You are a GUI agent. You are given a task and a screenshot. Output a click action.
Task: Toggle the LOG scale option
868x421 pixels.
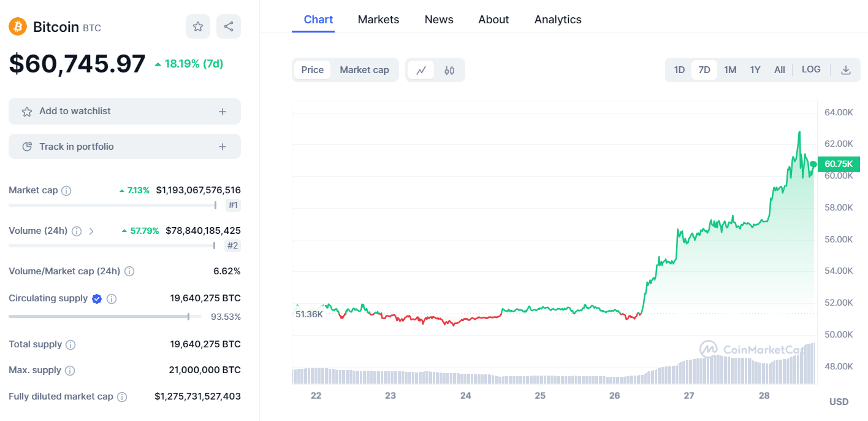tap(811, 69)
